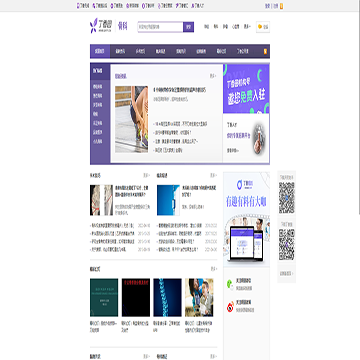Click the upper QR code in the floating panel
The width and height of the screenshot is (360, 360).
coord(287,198)
